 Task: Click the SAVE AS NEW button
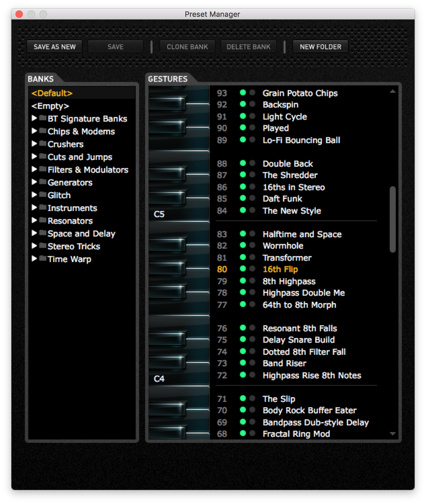tap(54, 47)
